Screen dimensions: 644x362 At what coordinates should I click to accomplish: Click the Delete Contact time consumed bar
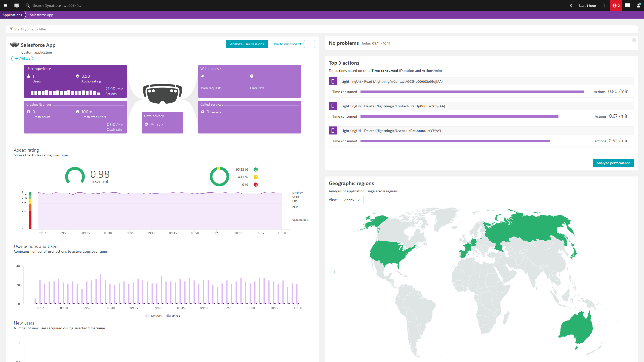pyautogui.click(x=459, y=116)
